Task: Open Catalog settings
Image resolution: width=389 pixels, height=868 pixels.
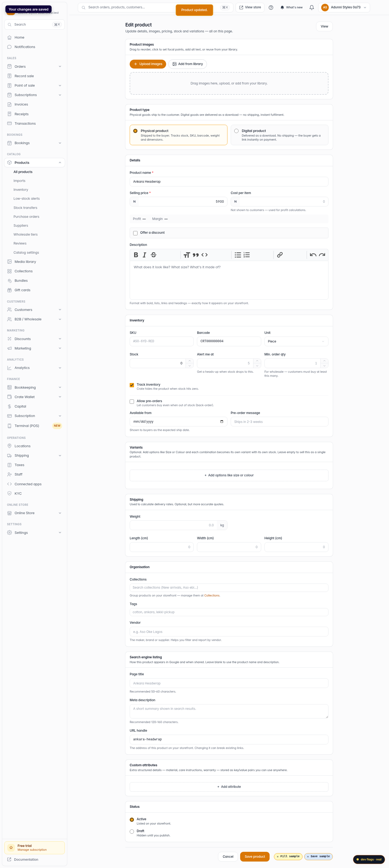Action: [x=26, y=252]
